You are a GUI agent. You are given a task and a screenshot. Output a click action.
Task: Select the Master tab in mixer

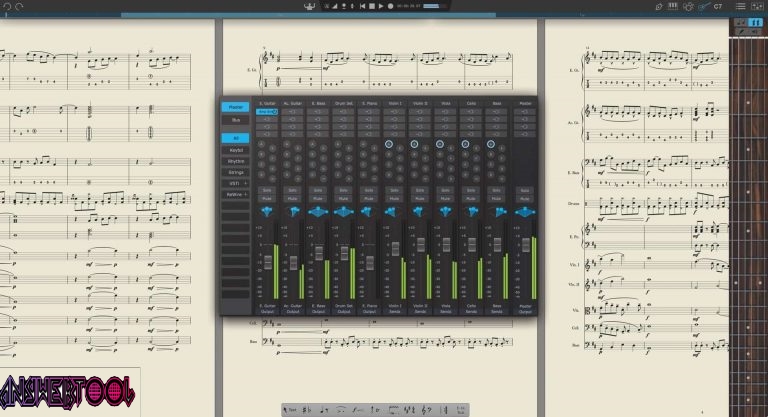point(236,107)
